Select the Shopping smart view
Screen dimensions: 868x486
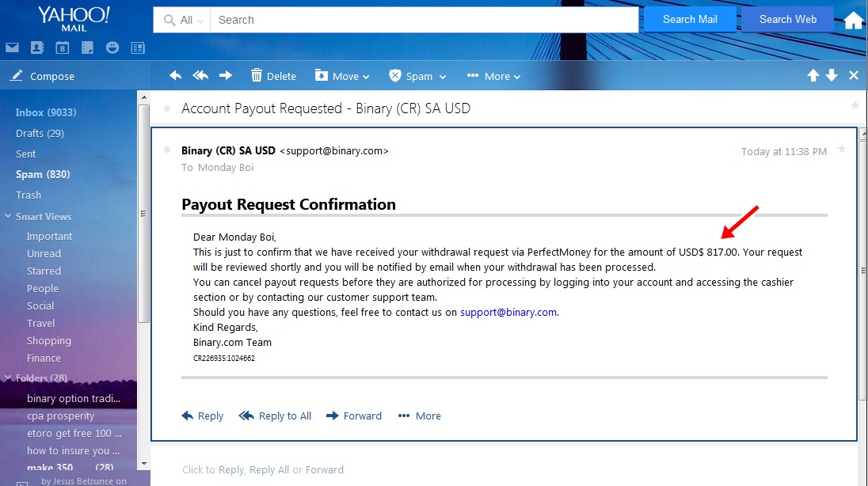pyautogui.click(x=49, y=341)
